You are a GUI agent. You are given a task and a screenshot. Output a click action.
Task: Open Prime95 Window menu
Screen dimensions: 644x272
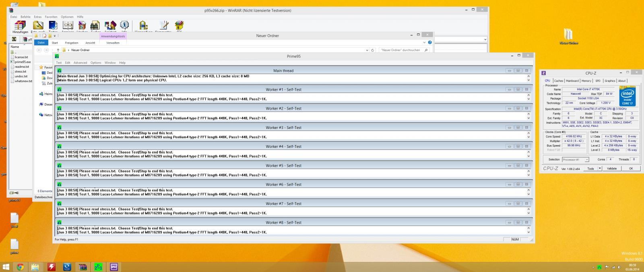(x=110, y=62)
